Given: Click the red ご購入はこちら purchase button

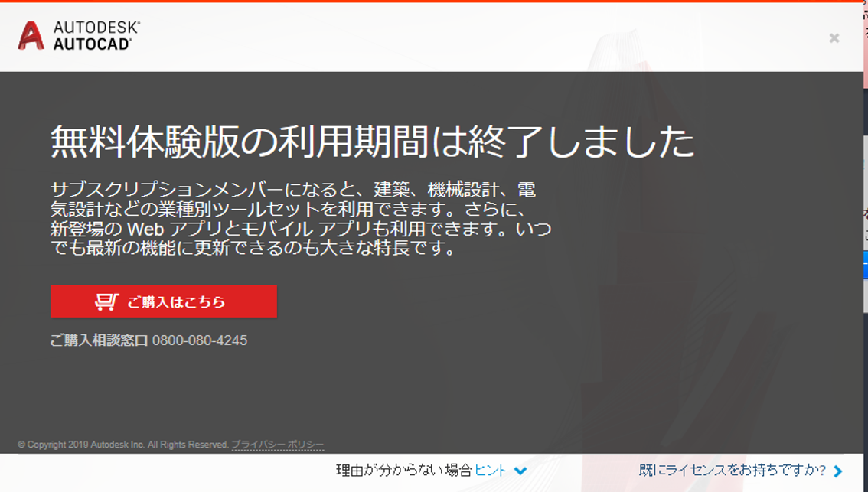Looking at the screenshot, I should 164,301.
